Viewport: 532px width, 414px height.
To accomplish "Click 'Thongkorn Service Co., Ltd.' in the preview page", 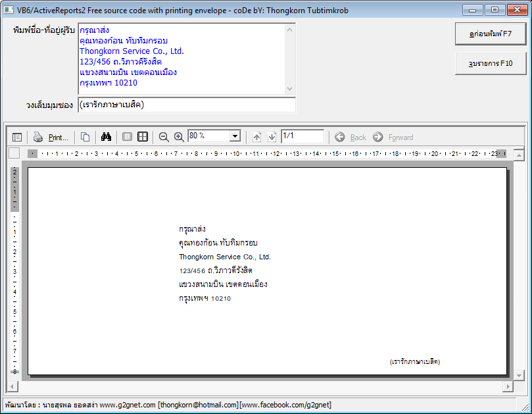I will 225,257.
